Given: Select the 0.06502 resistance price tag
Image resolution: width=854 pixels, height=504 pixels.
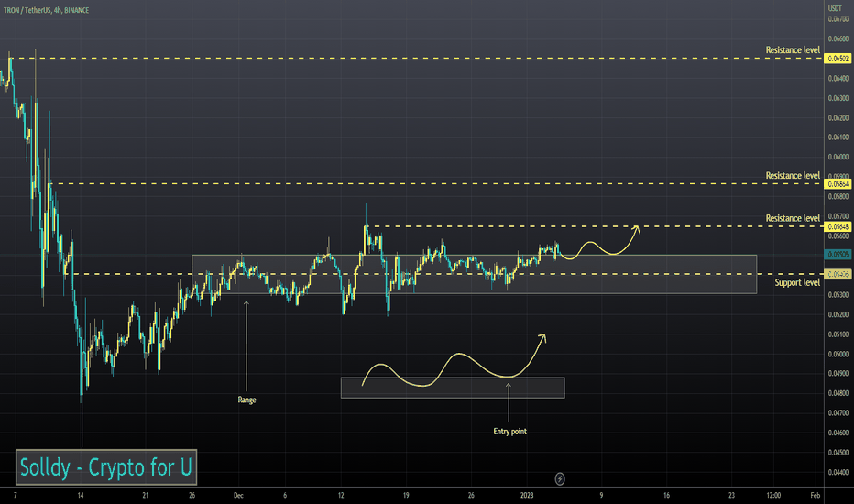Looking at the screenshot, I should tap(838, 59).
